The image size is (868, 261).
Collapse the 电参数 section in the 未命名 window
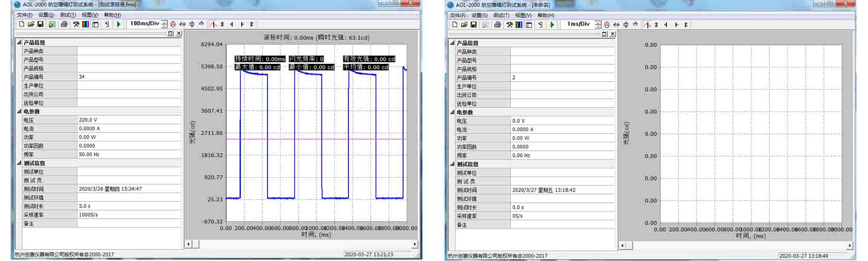453,112
